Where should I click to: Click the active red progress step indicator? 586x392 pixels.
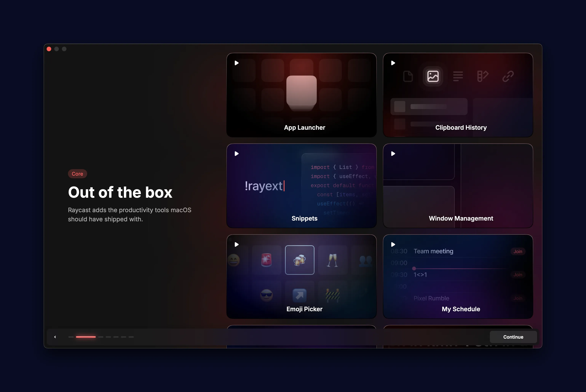tap(86, 337)
